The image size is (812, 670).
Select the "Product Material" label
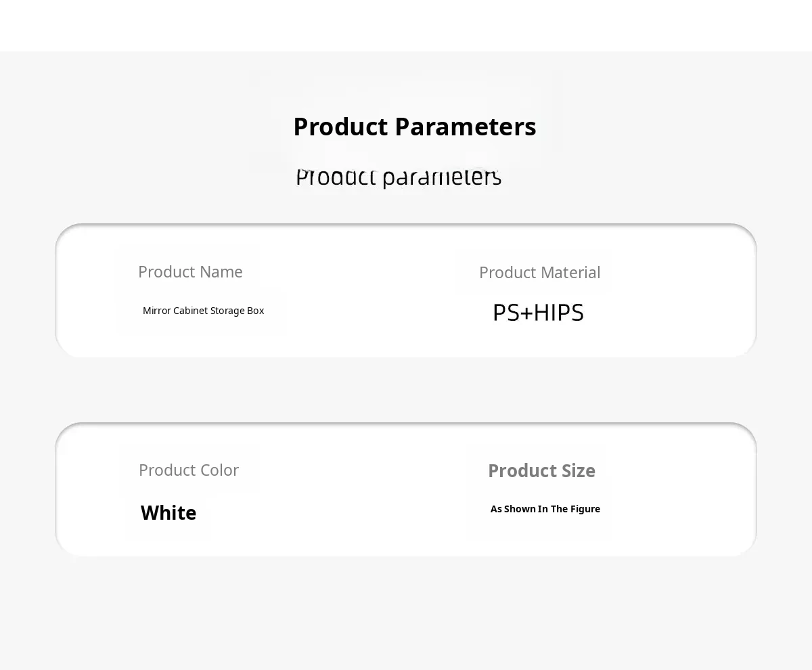(x=539, y=273)
